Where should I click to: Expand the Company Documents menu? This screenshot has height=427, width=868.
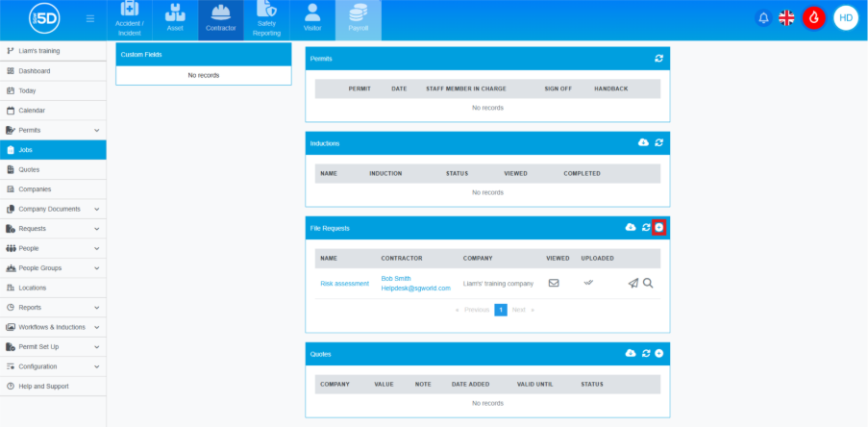point(96,209)
